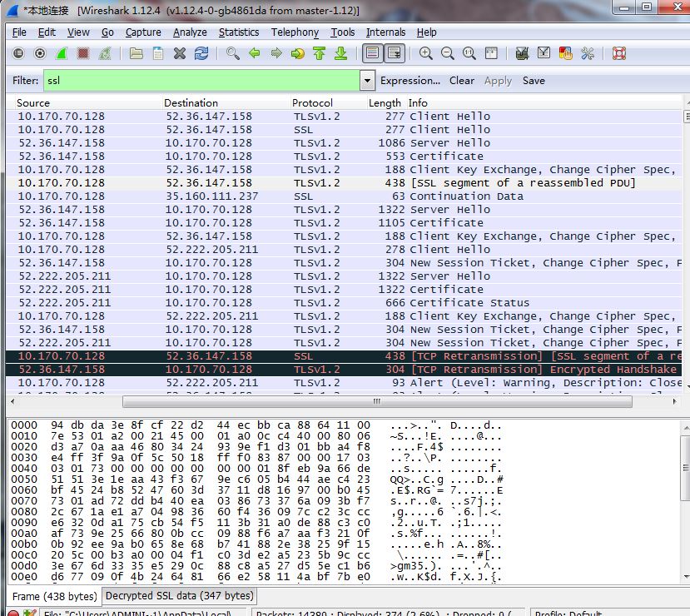Click the packet list horizontal scrollbar thumb
Image resolution: width=690 pixels, height=616 pixels.
[377, 401]
